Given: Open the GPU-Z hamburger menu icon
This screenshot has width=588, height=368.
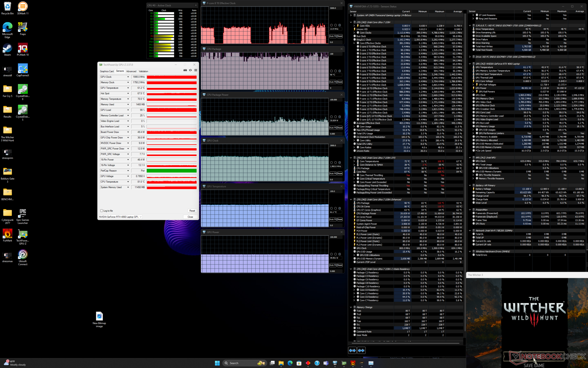Looking at the screenshot, I should [x=196, y=70].
